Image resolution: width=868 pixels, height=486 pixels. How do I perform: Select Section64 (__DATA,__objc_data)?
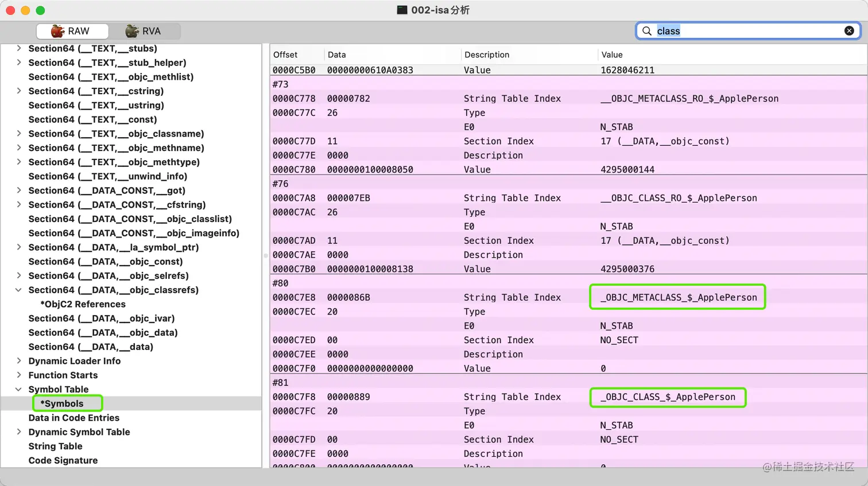103,333
